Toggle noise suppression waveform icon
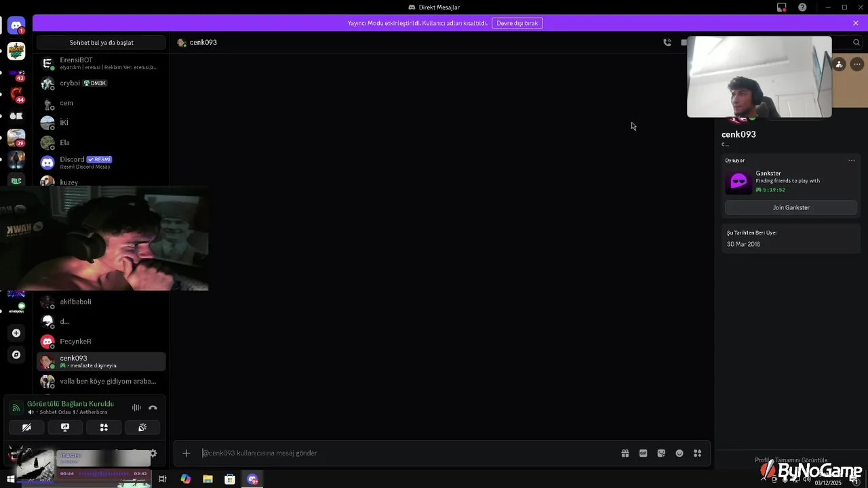 click(x=136, y=407)
